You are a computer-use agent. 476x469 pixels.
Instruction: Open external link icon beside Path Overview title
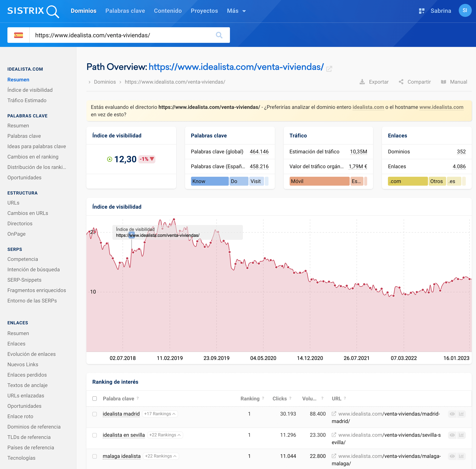[329, 69]
